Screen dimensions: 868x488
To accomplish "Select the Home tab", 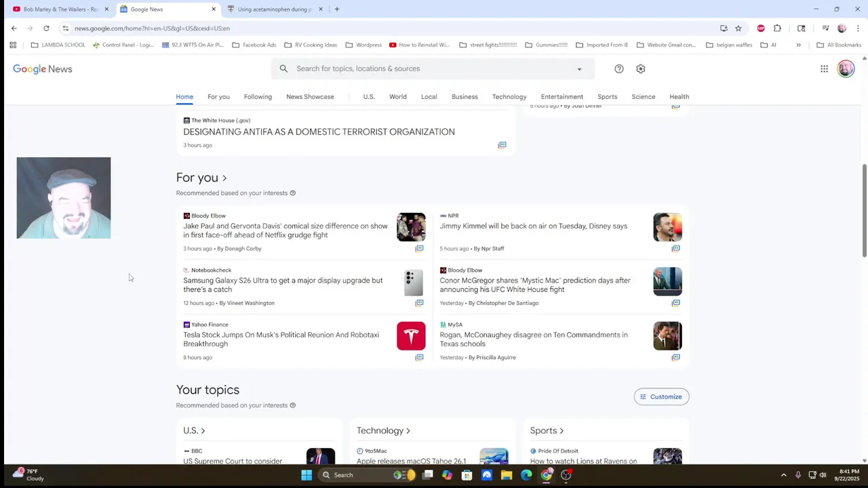I will (x=184, y=97).
